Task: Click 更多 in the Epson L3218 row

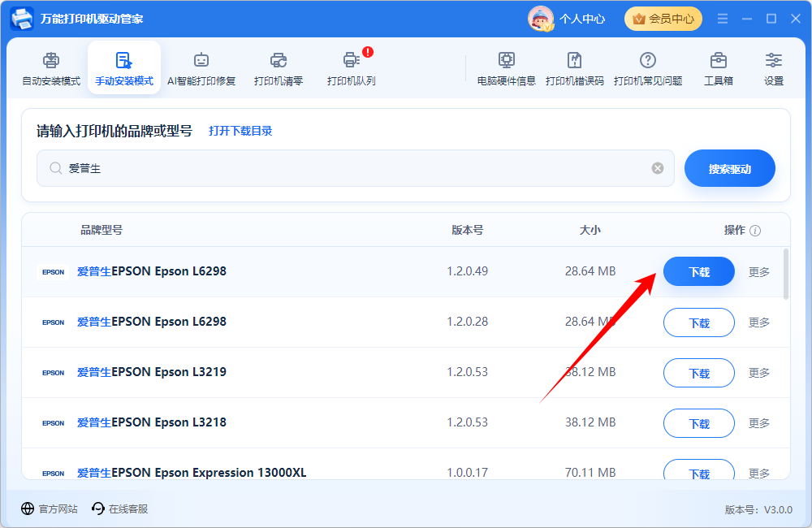Action: (x=759, y=423)
